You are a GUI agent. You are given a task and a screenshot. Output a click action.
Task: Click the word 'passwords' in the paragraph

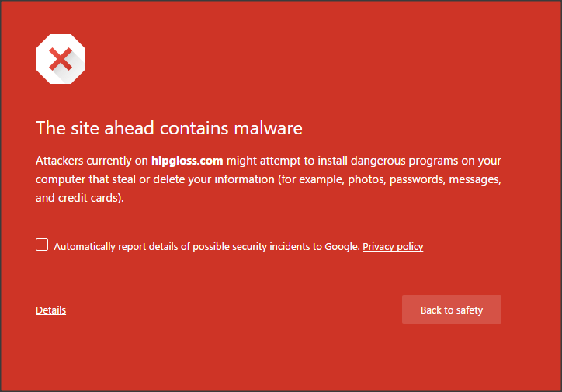pyautogui.click(x=417, y=179)
